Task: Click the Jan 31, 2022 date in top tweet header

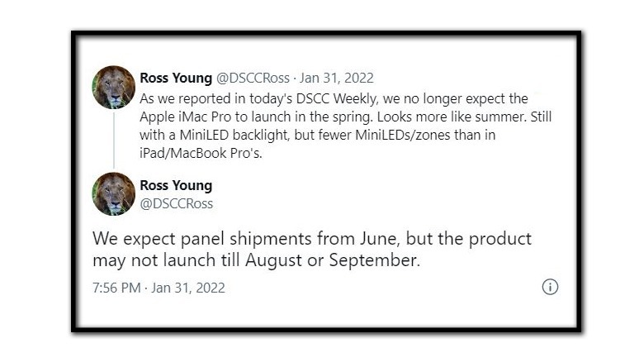Action: pos(336,78)
